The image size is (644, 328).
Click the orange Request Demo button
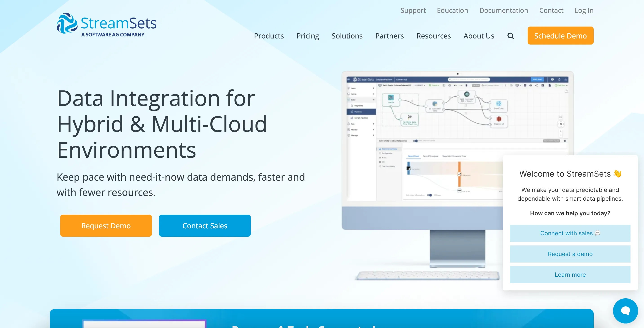(x=106, y=226)
